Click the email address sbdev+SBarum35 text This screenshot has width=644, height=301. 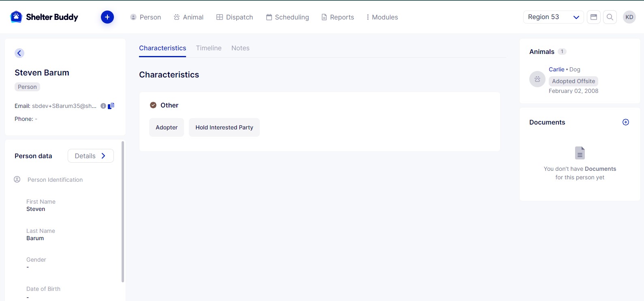(x=64, y=106)
